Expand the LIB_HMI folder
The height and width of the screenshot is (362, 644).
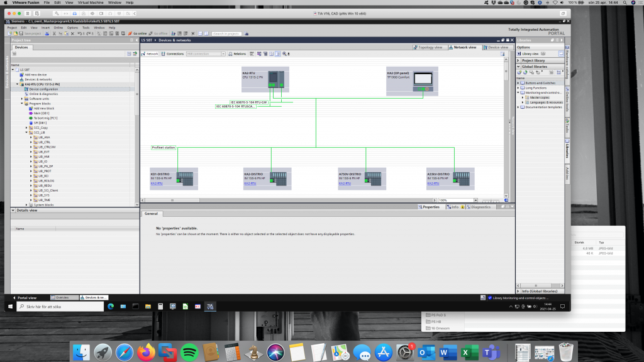point(31,156)
